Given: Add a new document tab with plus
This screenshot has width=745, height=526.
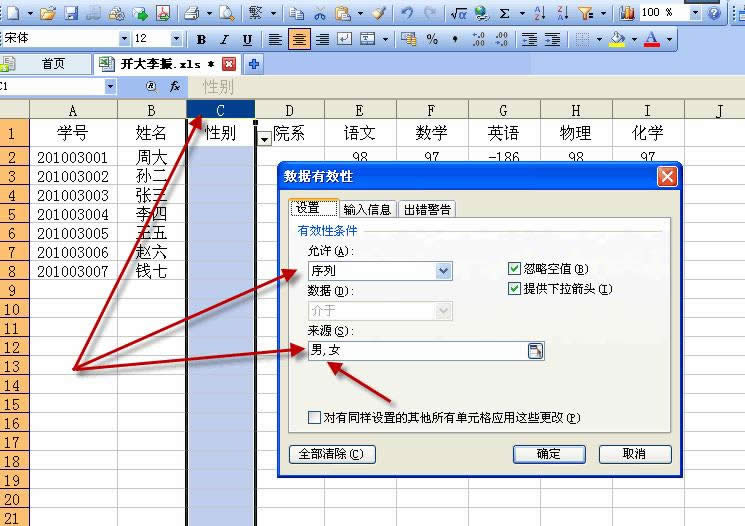Looking at the screenshot, I should pyautogui.click(x=254, y=64).
